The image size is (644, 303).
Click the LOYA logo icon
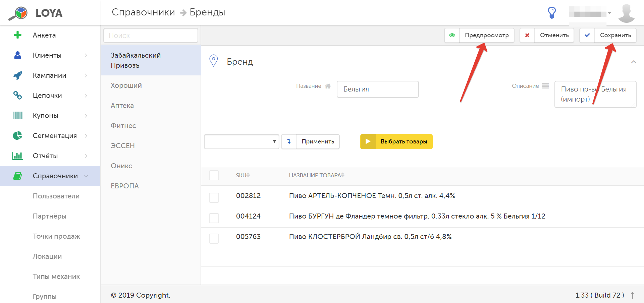18,13
